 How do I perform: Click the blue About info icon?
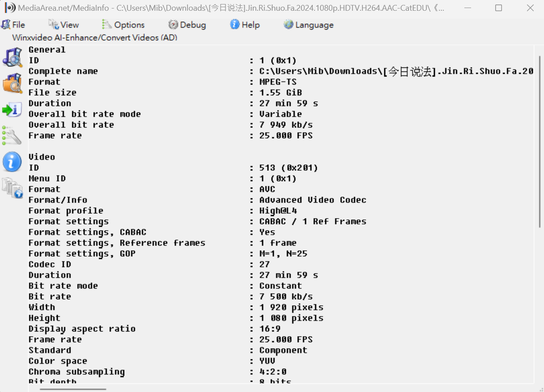pyautogui.click(x=12, y=162)
